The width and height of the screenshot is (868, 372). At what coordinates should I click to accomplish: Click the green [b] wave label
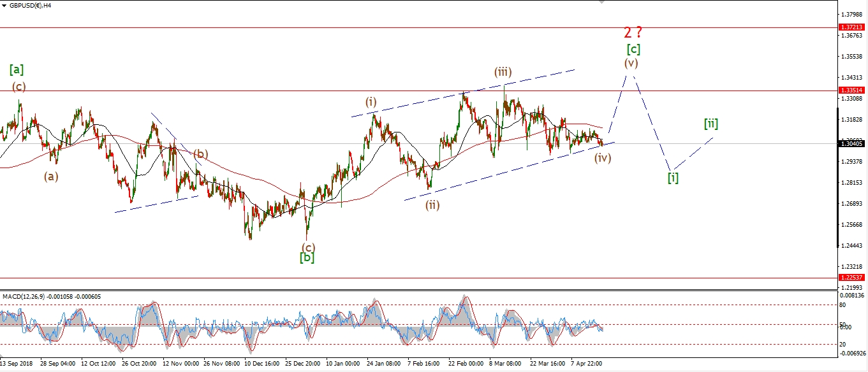(307, 257)
